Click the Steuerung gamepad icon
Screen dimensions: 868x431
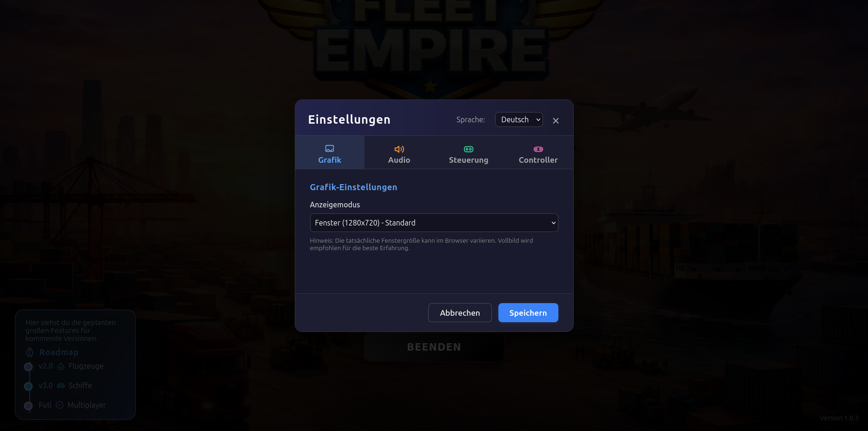[x=469, y=149]
